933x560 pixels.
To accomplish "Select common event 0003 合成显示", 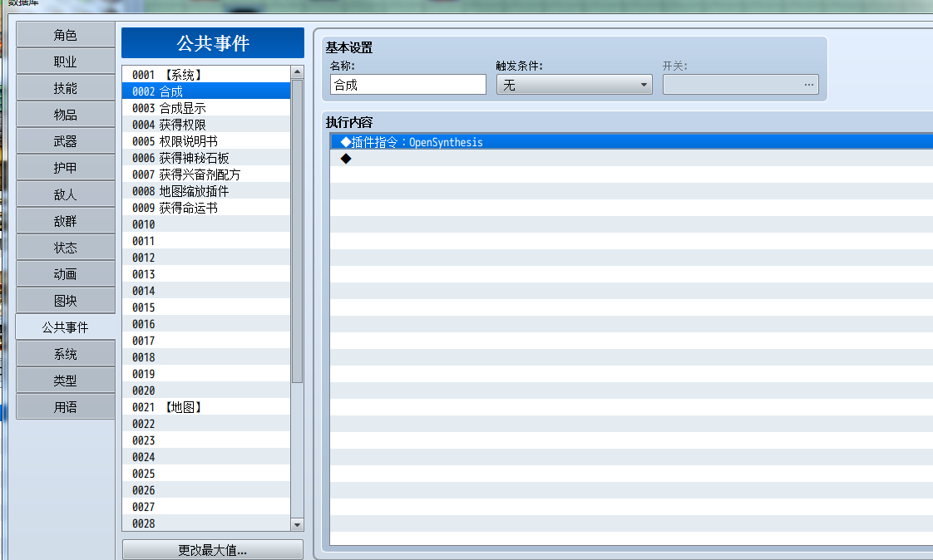I will click(206, 108).
